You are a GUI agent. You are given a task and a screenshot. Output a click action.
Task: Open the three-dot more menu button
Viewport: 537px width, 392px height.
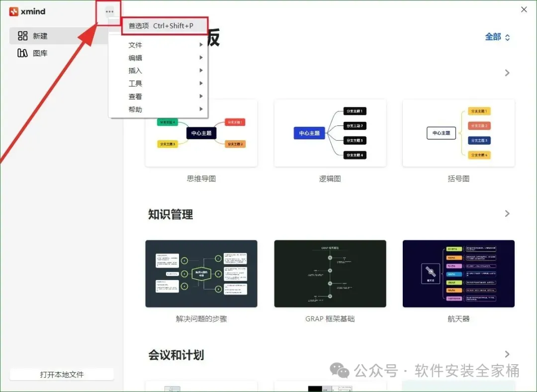tap(109, 11)
